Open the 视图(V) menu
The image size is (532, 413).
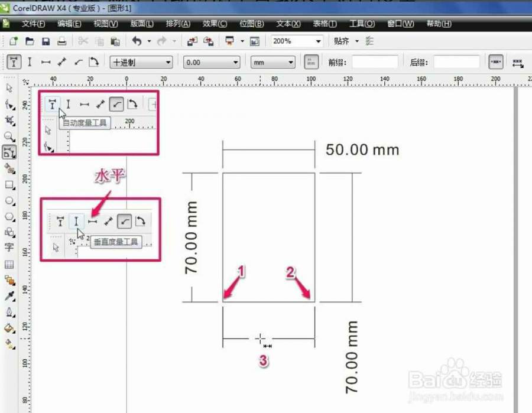[x=106, y=24]
